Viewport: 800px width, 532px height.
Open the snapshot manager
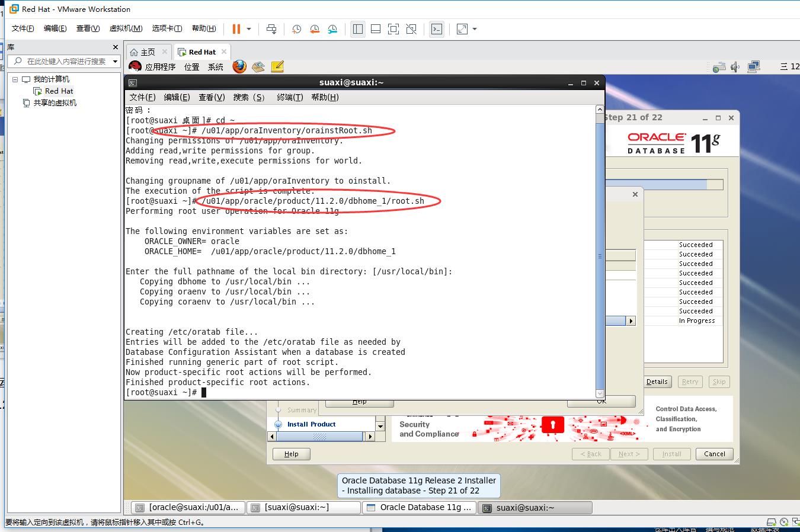[x=333, y=29]
